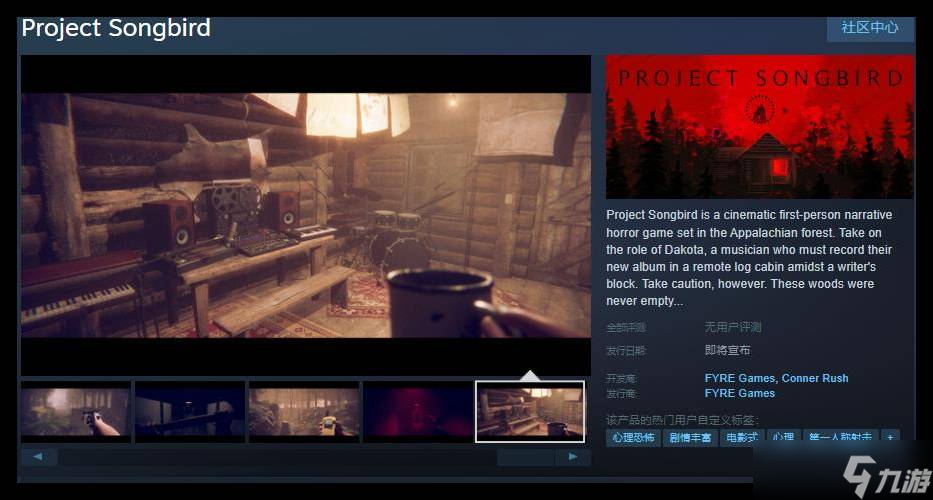The height and width of the screenshot is (500, 933).
Task: Click the main cabin studio screenshot
Action: pyautogui.click(x=305, y=215)
